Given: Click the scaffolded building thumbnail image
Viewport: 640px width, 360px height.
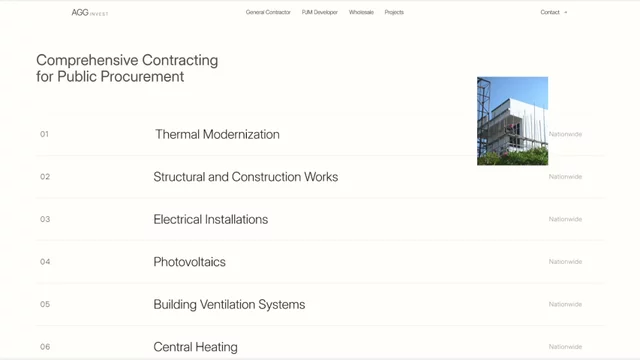Looking at the screenshot, I should pyautogui.click(x=513, y=121).
